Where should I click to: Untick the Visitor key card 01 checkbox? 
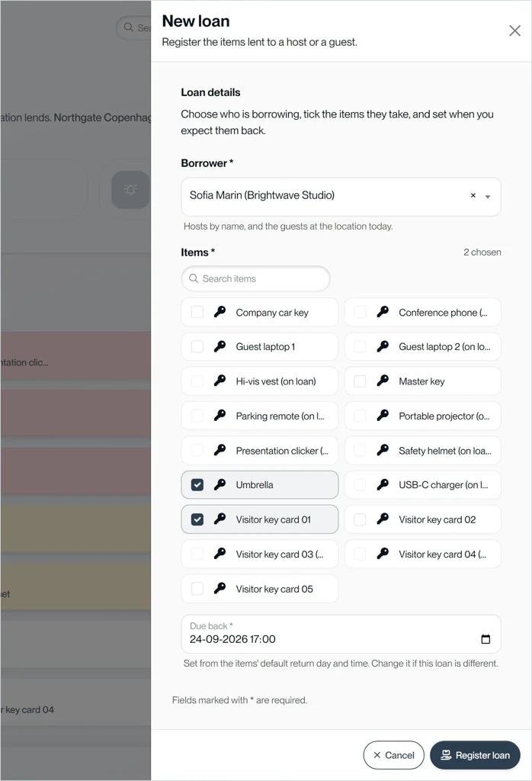click(x=197, y=519)
